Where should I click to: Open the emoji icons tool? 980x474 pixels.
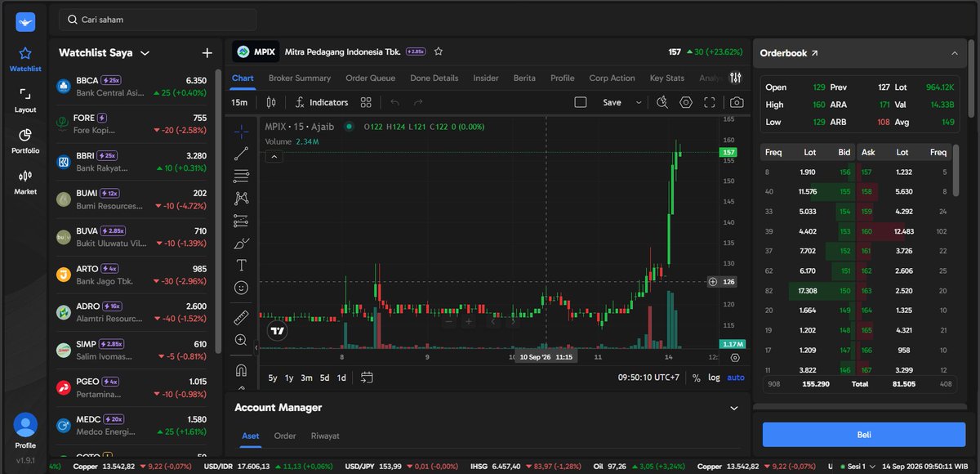(241, 288)
